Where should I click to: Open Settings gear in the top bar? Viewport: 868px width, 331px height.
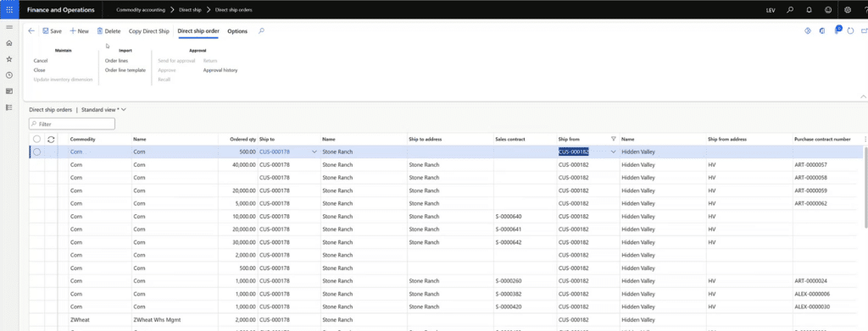point(848,10)
